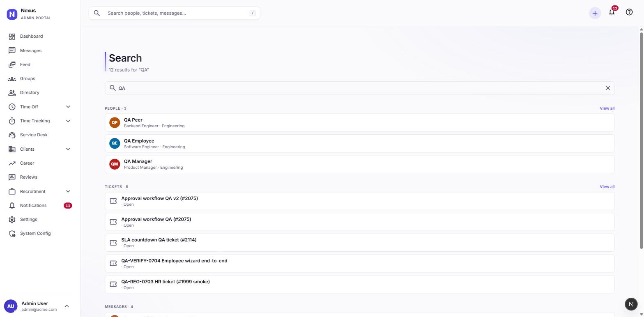
Task: Click the QM avatar icon
Action: point(115,164)
